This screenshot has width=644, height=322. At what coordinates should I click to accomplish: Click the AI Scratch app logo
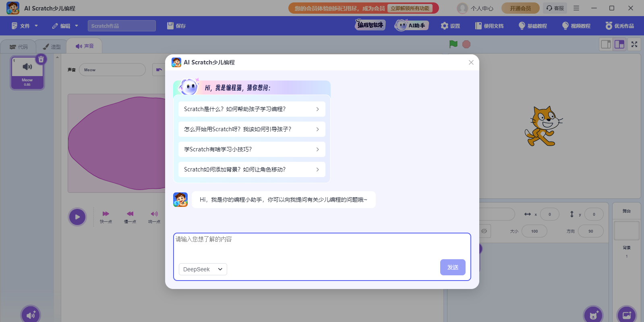[x=13, y=8]
